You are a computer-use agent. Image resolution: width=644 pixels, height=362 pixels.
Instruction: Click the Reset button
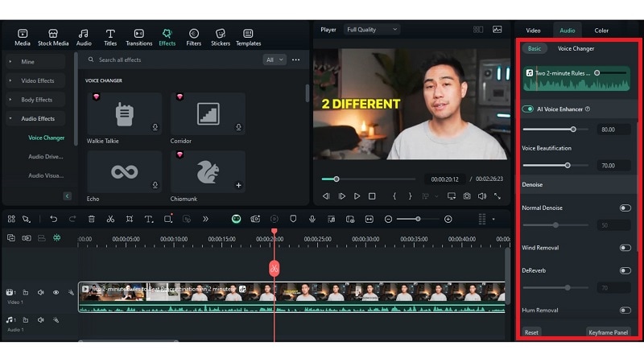coord(531,332)
